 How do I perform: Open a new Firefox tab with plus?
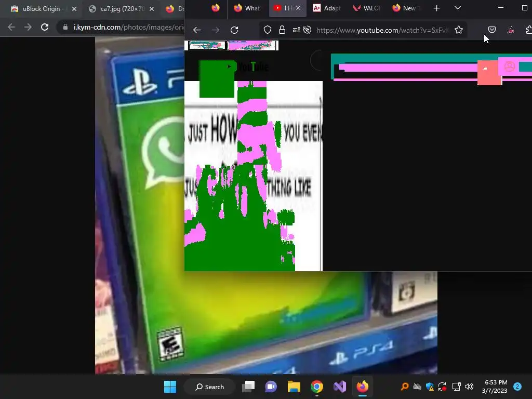(436, 8)
